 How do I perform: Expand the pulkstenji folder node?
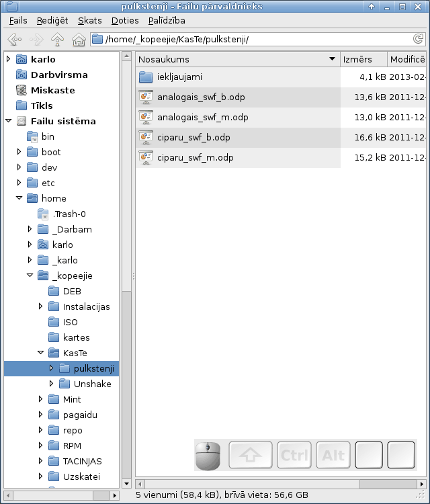(52, 368)
